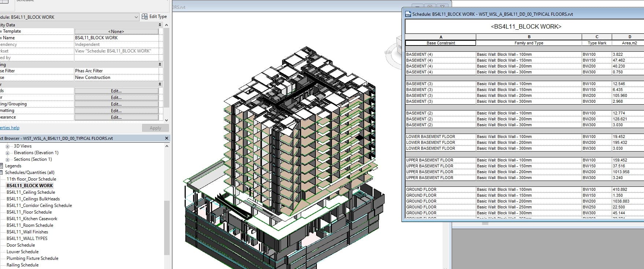Click Edit... for Sorting/Grouping

point(116,104)
